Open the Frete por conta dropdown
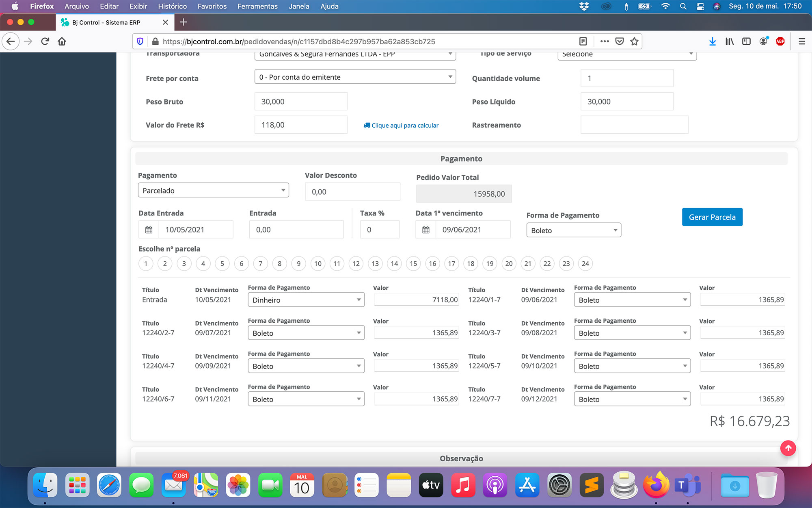 tap(355, 77)
